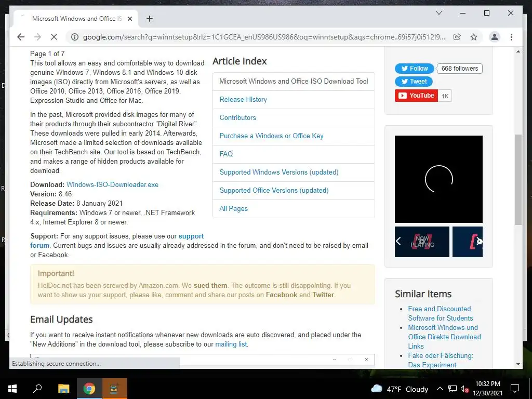This screenshot has width=532, height=399.
Task: Open the support forum link
Action: coord(191,236)
